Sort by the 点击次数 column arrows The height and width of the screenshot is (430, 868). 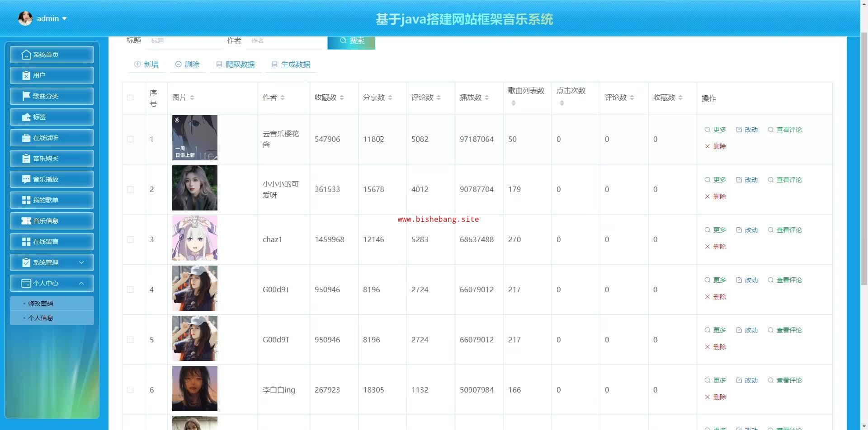click(562, 103)
